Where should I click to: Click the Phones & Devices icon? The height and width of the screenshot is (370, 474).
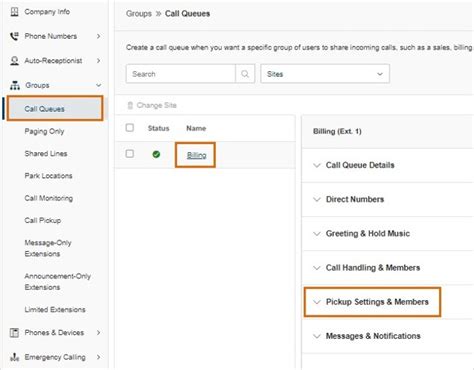point(14,332)
